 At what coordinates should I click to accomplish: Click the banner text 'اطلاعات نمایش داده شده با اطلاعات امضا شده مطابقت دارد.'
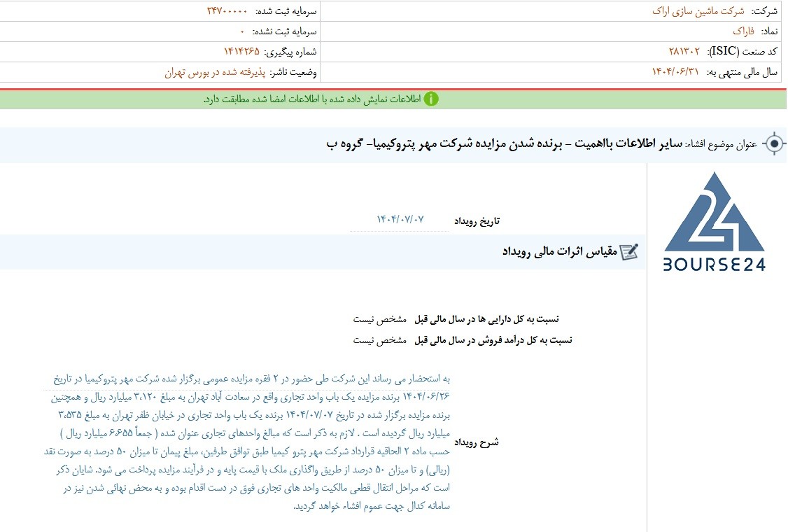point(312,99)
